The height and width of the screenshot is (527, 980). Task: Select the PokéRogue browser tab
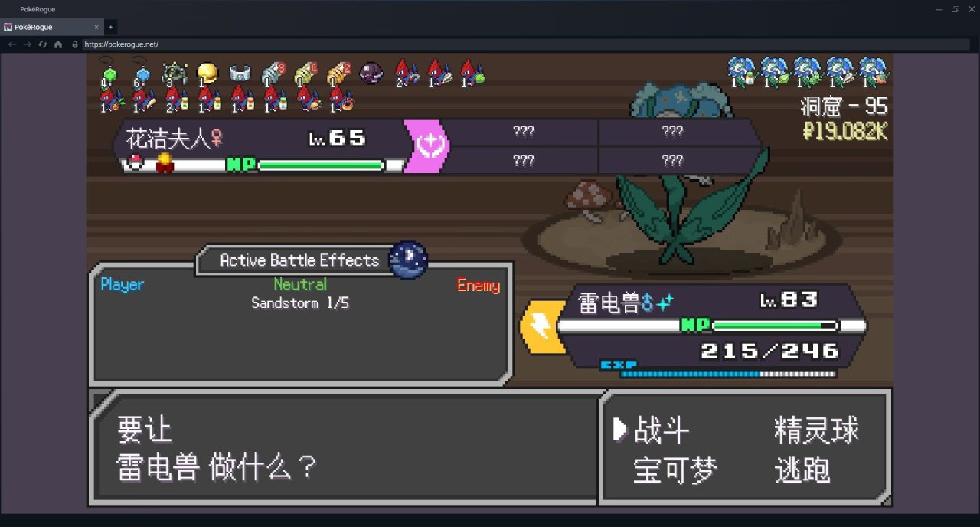(x=51, y=27)
